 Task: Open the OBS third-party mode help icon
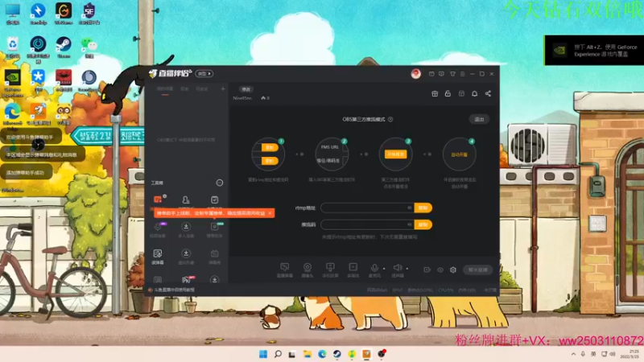coord(390,119)
